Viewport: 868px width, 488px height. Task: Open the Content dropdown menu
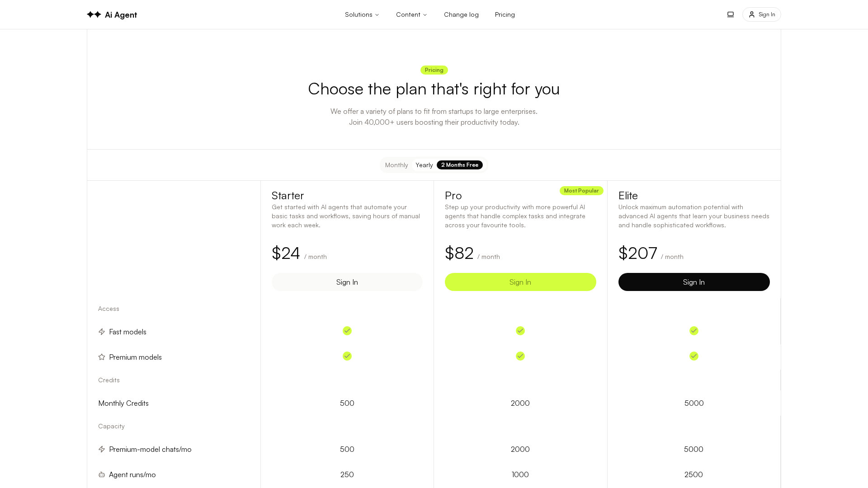411,14
